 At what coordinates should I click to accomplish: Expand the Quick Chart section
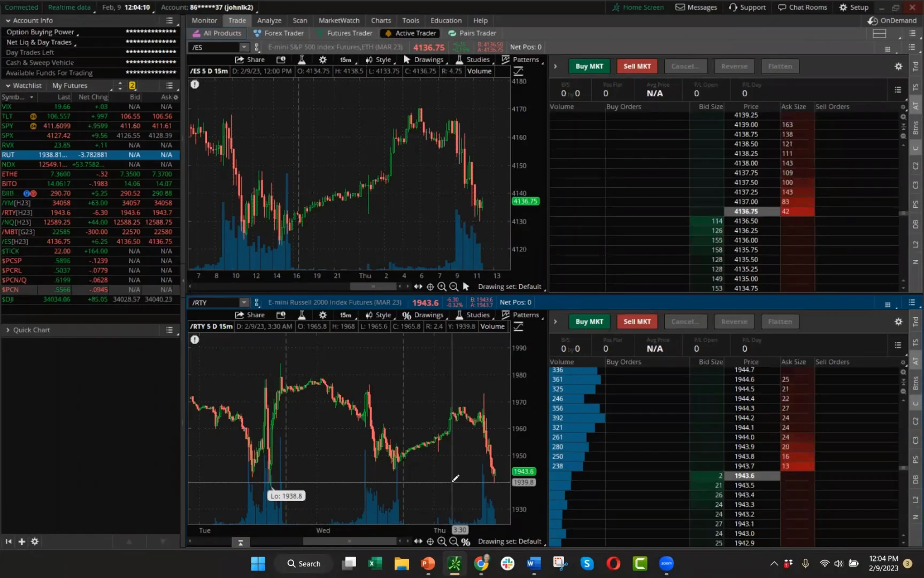(x=8, y=330)
